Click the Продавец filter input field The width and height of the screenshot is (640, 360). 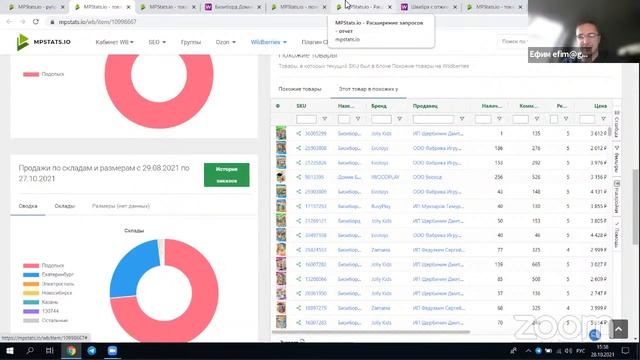click(433, 119)
